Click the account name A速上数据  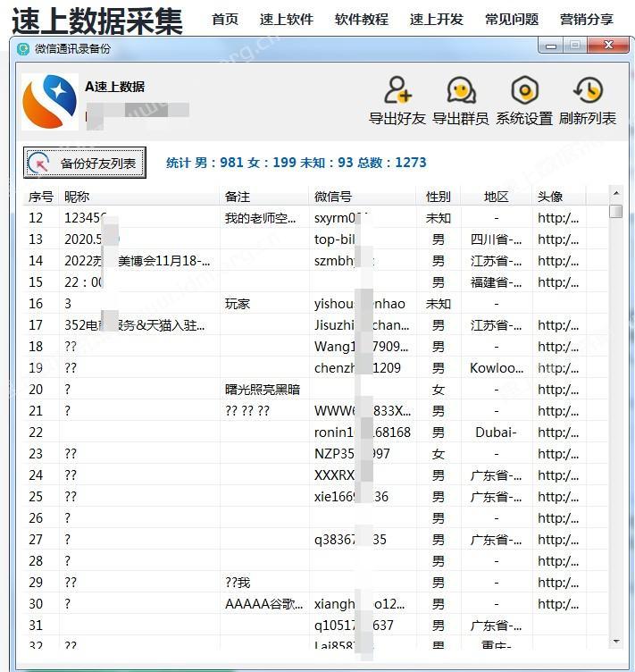[x=114, y=87]
